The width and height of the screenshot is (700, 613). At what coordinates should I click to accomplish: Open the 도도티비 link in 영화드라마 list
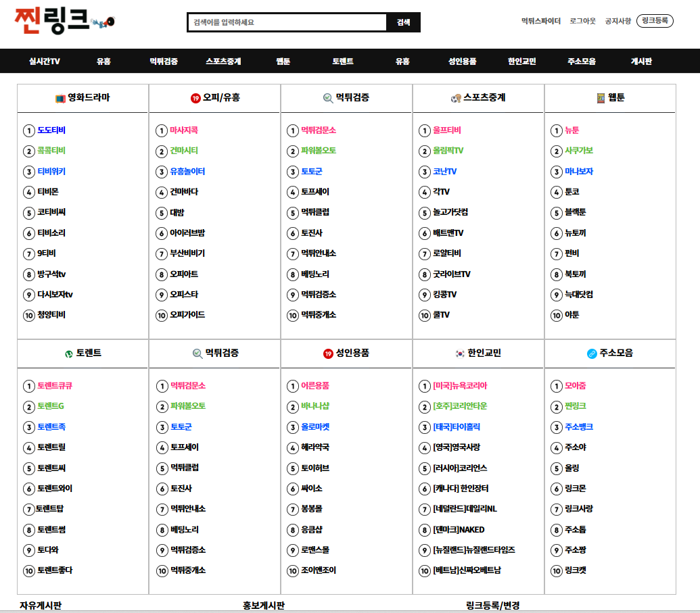pos(51,130)
